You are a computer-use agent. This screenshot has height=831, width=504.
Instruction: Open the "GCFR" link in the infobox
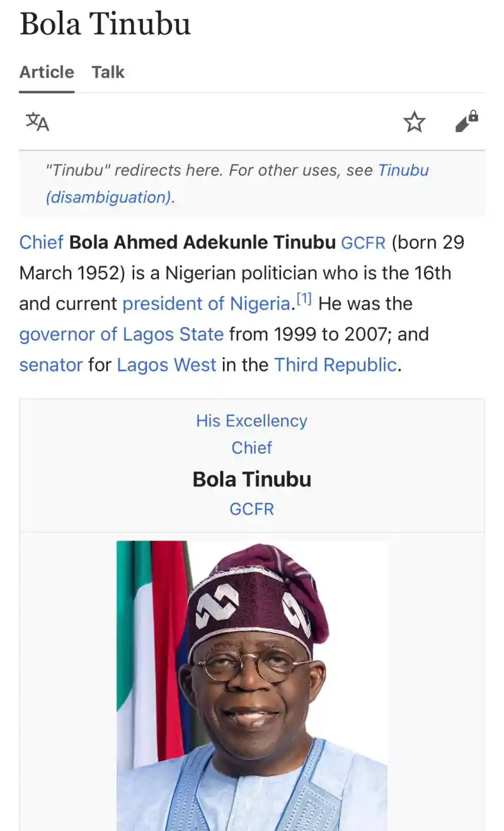(251, 508)
